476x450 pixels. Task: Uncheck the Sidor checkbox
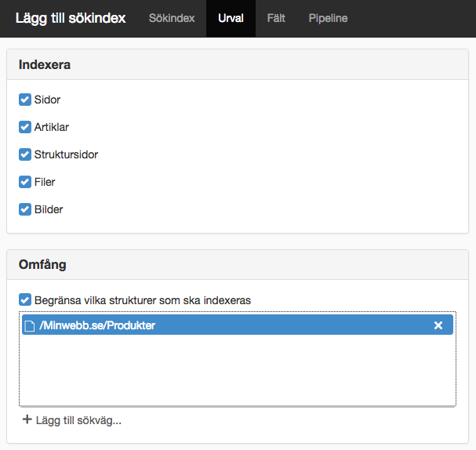point(25,100)
